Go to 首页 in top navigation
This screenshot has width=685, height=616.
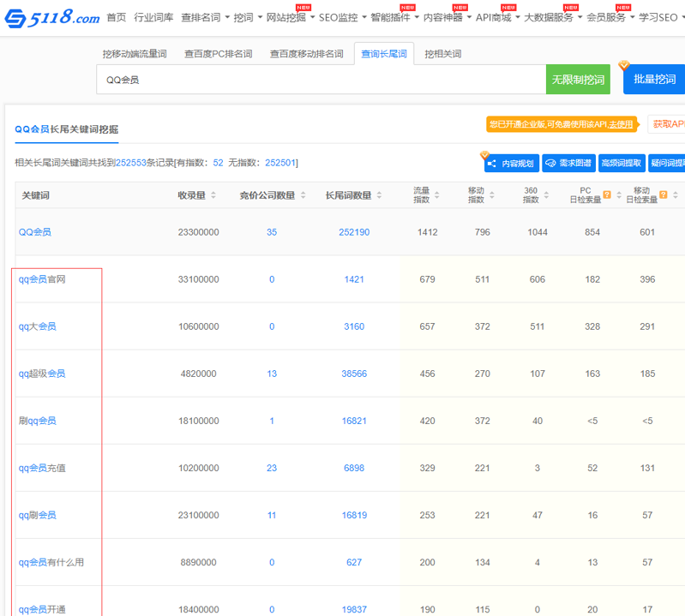click(117, 17)
